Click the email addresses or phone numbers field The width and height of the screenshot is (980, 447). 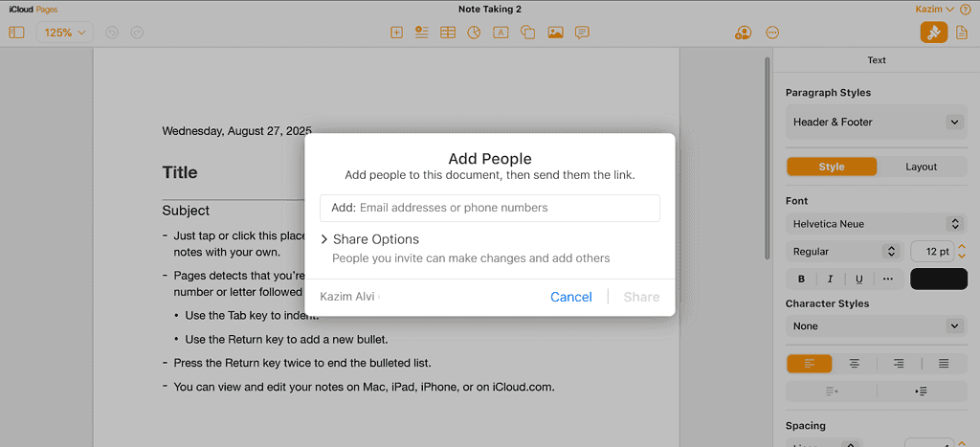pyautogui.click(x=490, y=208)
